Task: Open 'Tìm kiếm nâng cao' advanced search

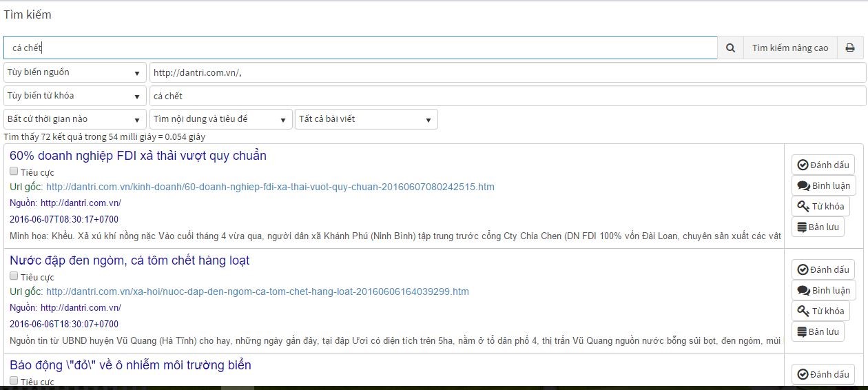Action: click(790, 48)
